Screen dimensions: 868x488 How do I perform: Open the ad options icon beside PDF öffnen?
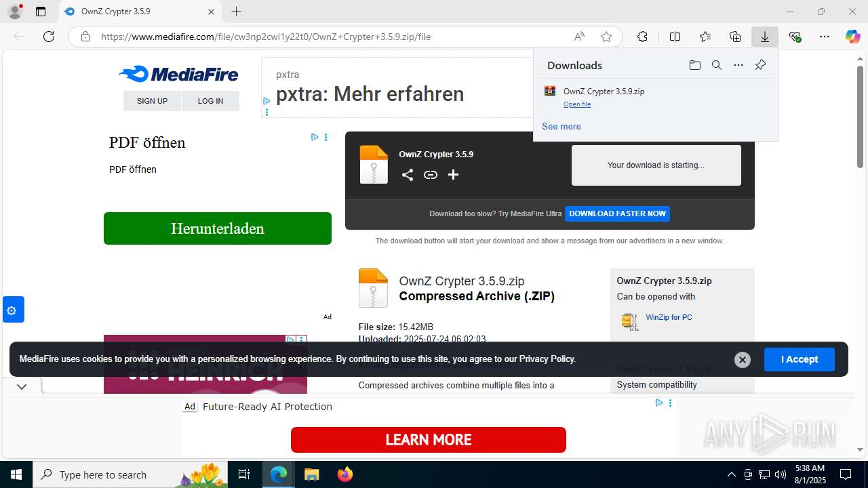coord(325,137)
